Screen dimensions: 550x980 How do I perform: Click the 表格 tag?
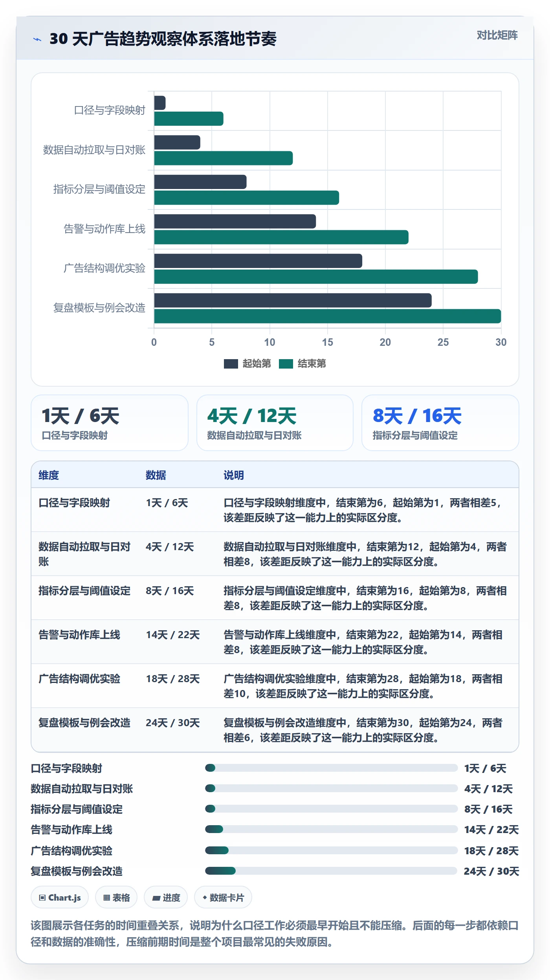pyautogui.click(x=116, y=897)
